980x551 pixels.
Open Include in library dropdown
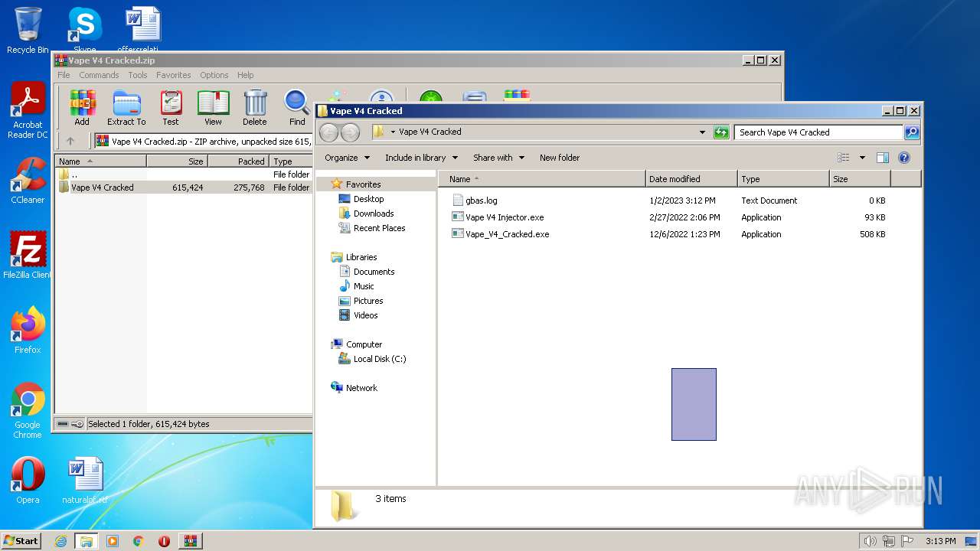(x=421, y=158)
